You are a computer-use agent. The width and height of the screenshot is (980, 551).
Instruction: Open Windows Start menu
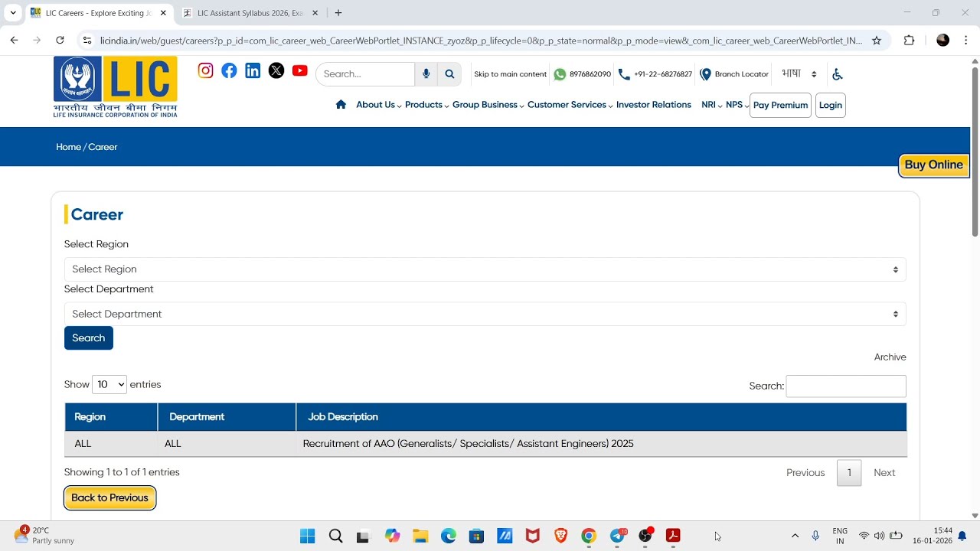point(307,536)
